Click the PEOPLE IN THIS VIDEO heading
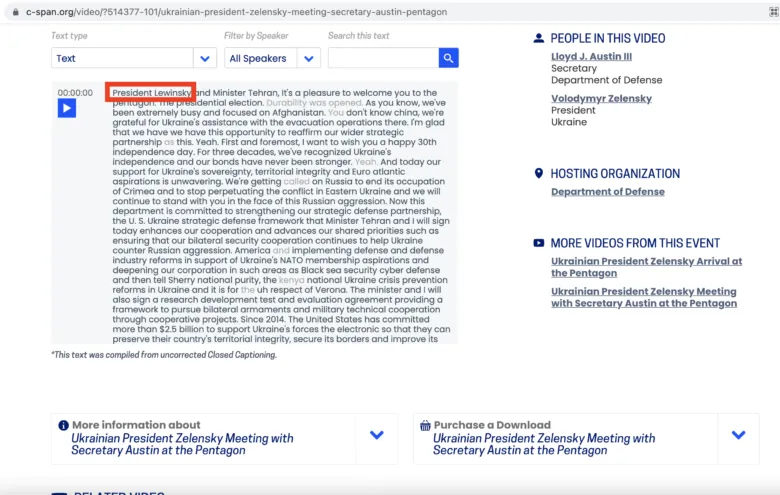Viewport: 780px width, 495px height. point(608,38)
